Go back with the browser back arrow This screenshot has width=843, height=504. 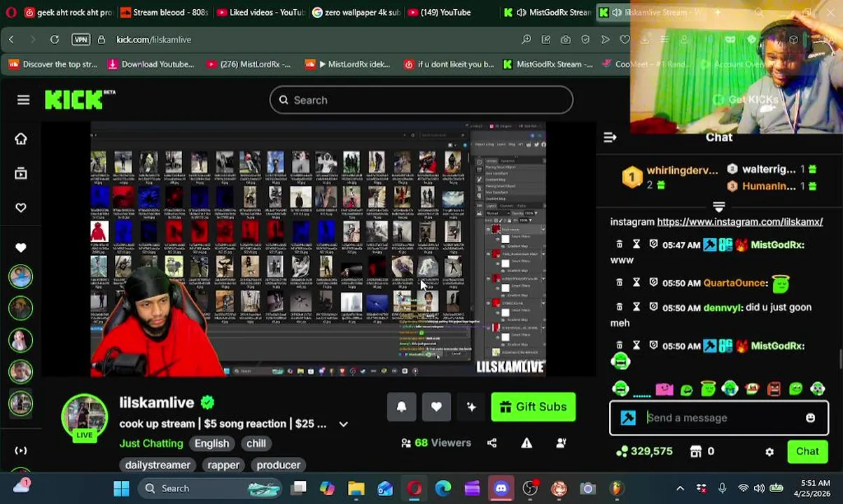click(11, 40)
